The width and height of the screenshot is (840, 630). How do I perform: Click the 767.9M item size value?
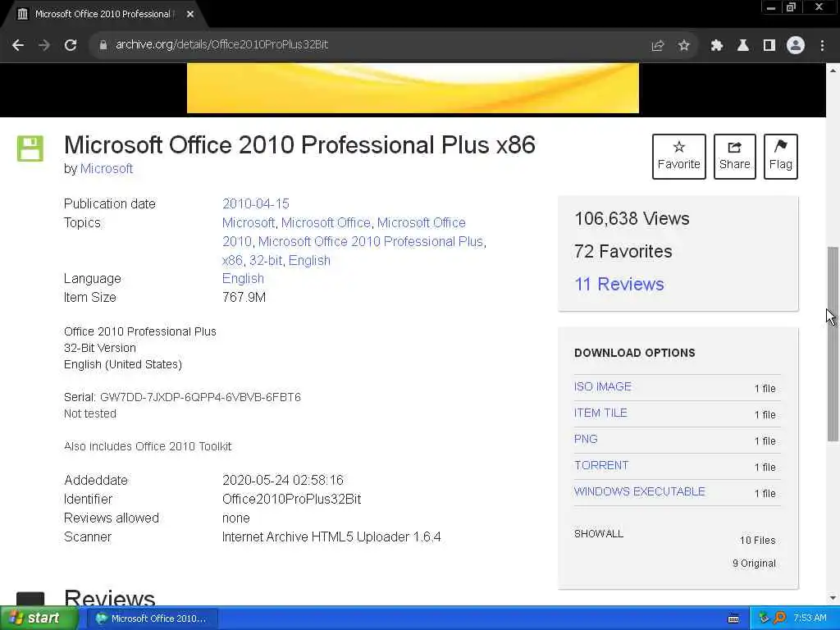tap(244, 297)
